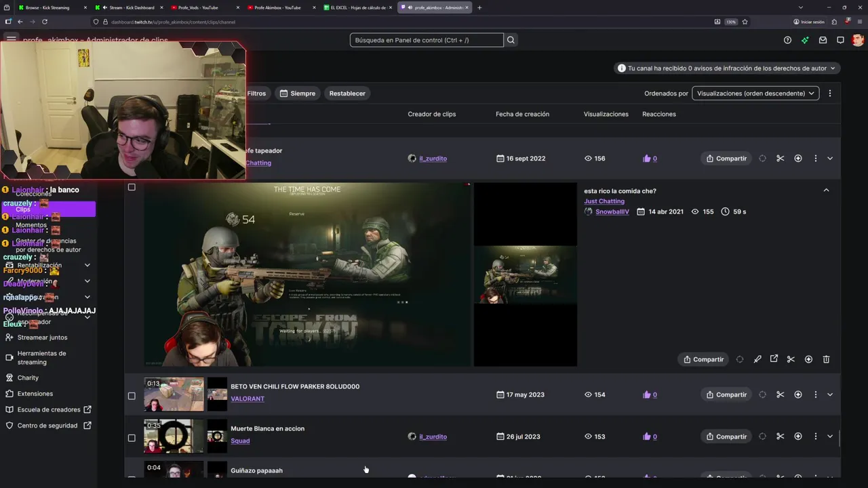Open the green sparkle icon in header
Image resolution: width=868 pixels, height=488 pixels.
[x=805, y=40]
